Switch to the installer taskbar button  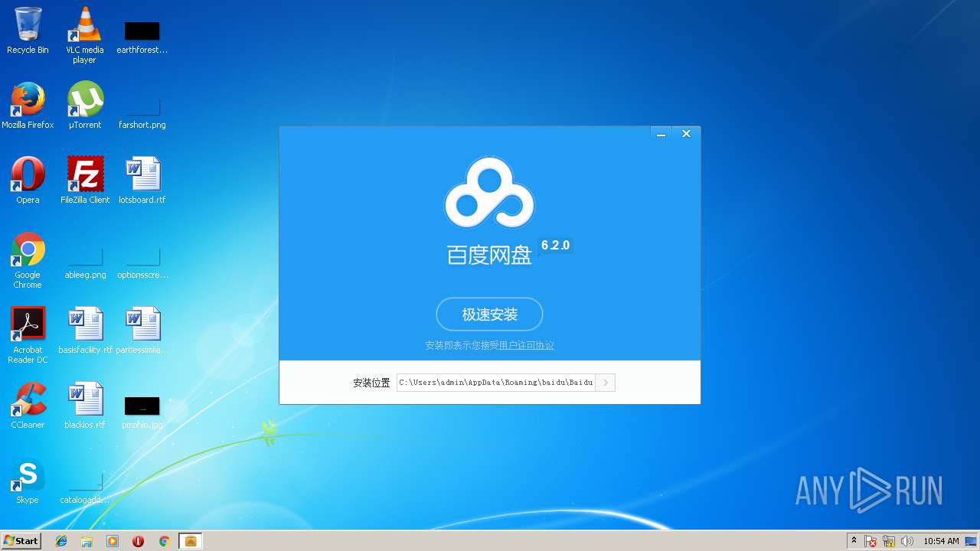pyautogui.click(x=191, y=541)
